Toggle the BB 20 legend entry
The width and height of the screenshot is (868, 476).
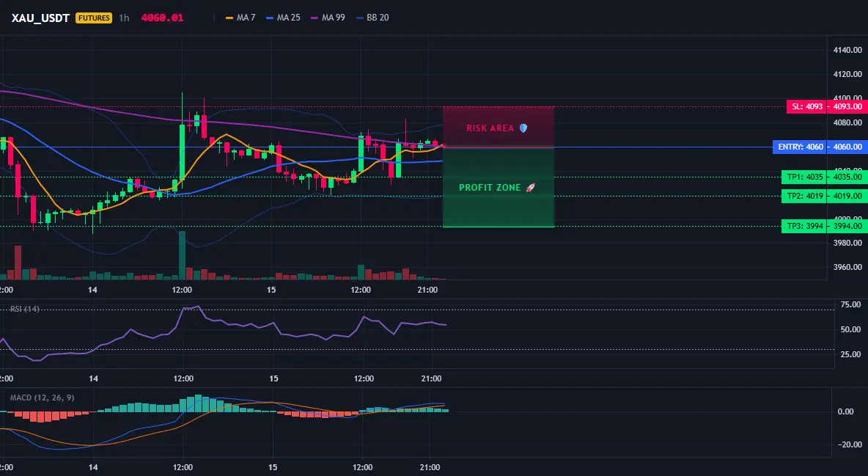(372, 18)
